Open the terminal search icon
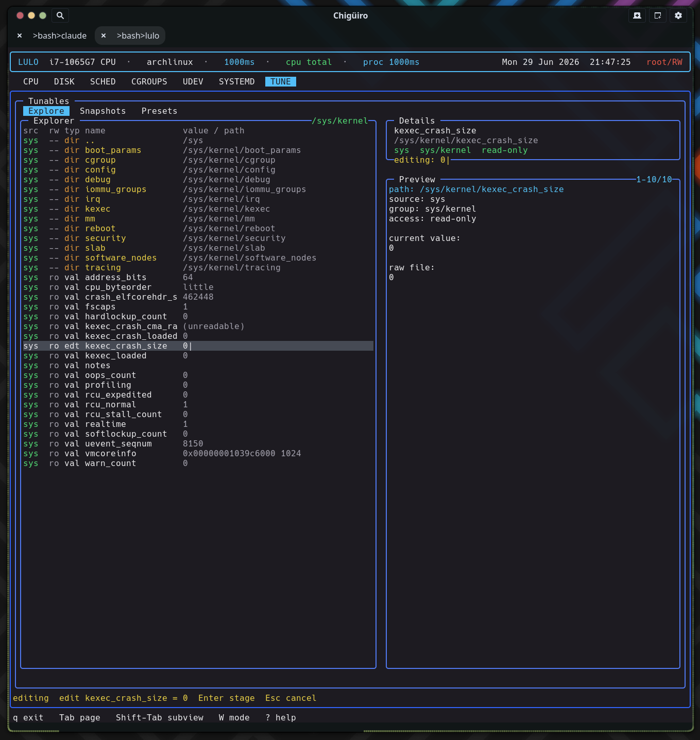The height and width of the screenshot is (740, 700). click(60, 15)
